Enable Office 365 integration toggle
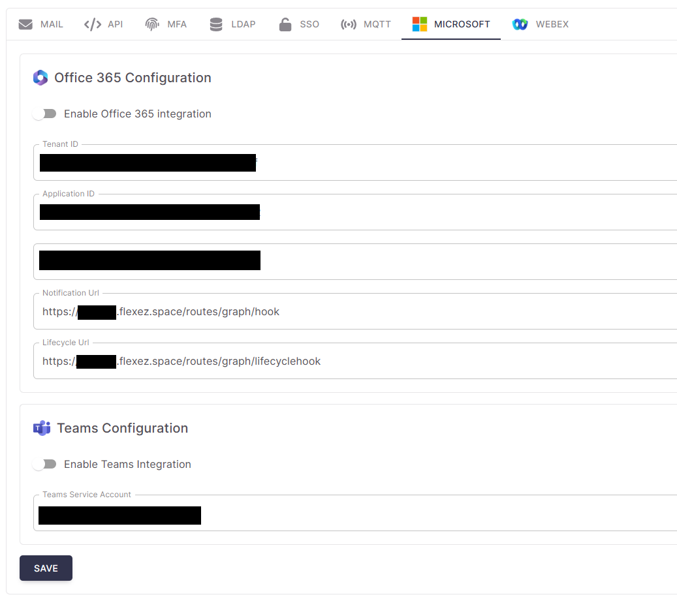Image resolution: width=677 pixels, height=616 pixels. [x=44, y=114]
